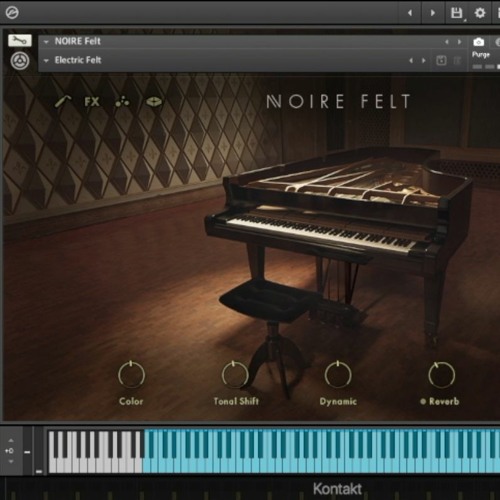Go to next preset in top header
Image resolution: width=500 pixels, height=500 pixels.
click(x=433, y=13)
